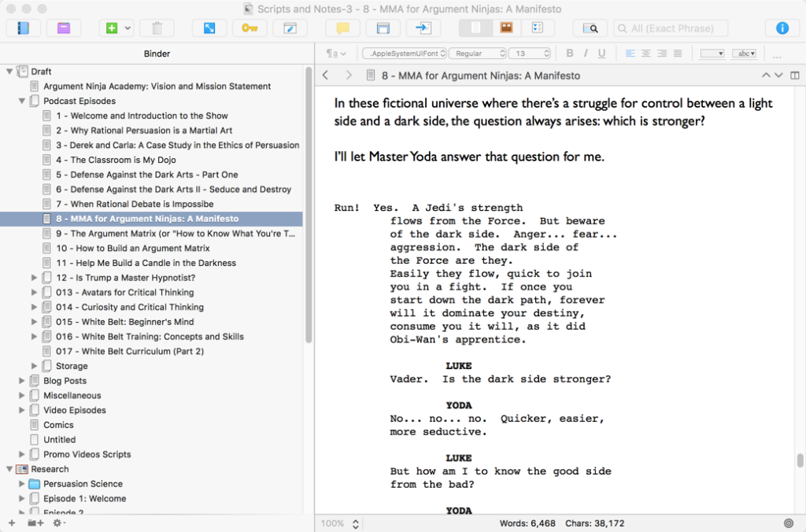Screen dimensions: 806x532
Task: Open the font size 13 dropdown
Action: (530, 54)
